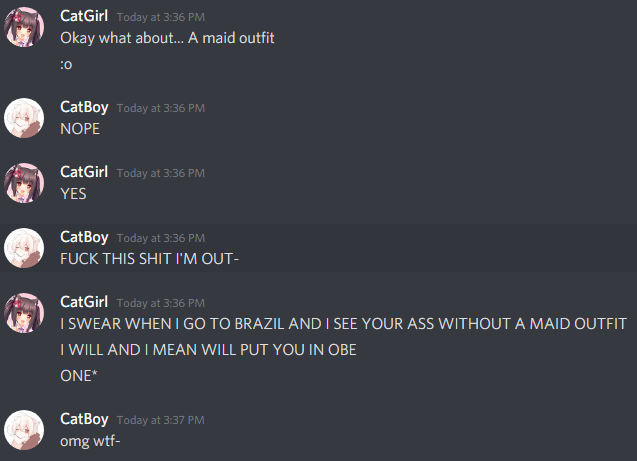The height and width of the screenshot is (461, 637).
Task: Click CatGirl username above maid outfit message
Action: [x=84, y=16]
